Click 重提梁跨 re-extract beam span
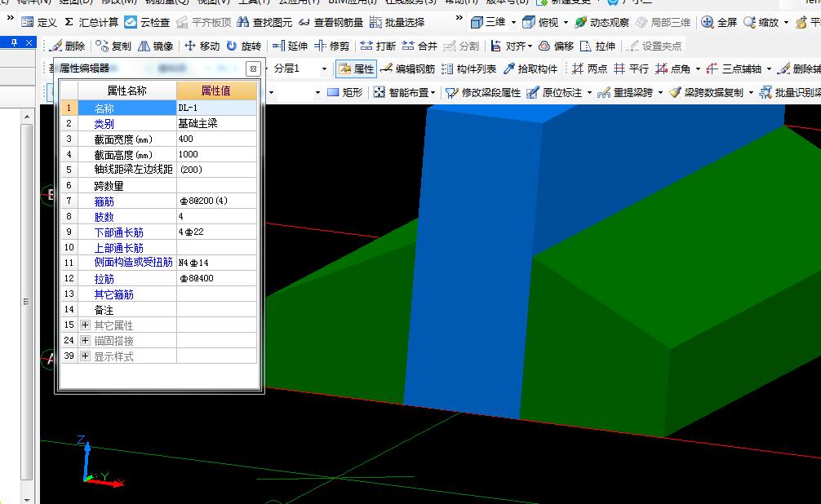The width and height of the screenshot is (821, 504). click(625, 93)
